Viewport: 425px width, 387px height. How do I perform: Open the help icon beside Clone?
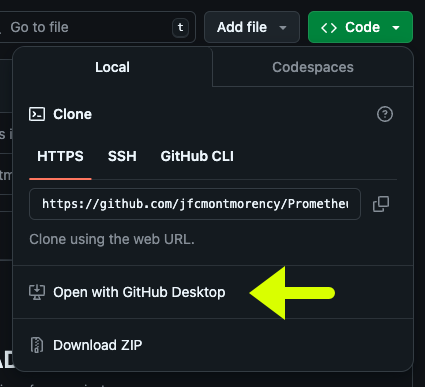385,114
